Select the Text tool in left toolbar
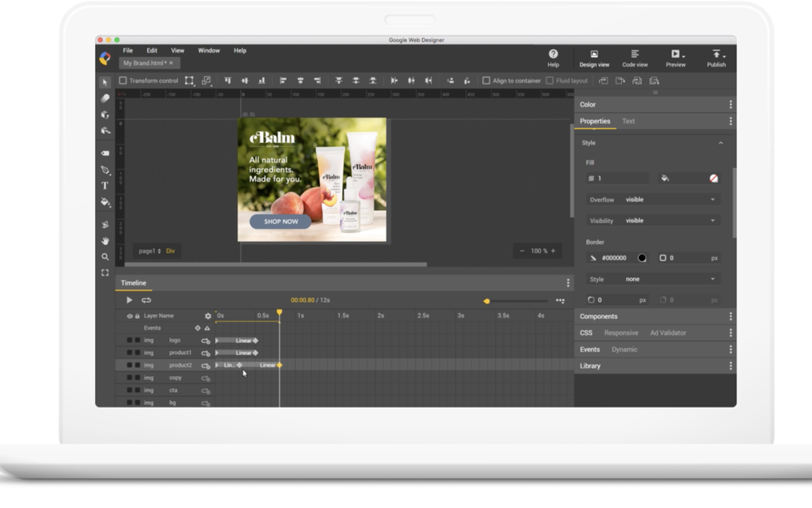Screen dimensions: 812x508 pos(105,186)
